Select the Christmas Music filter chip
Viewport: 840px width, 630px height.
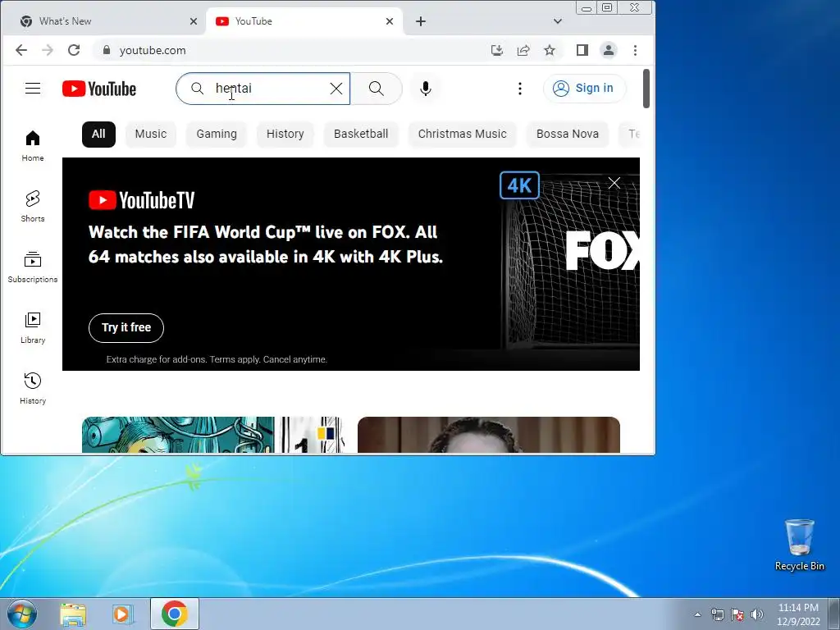[463, 134]
